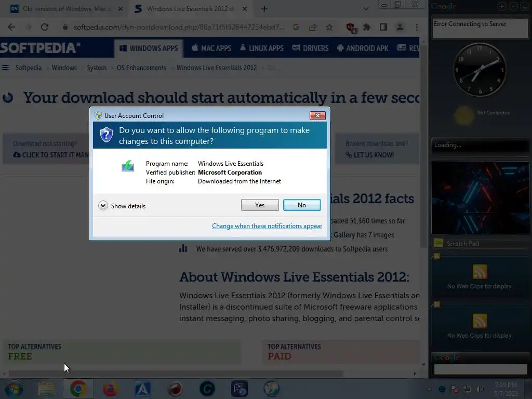Open Chrome three-dot menu

coord(417,27)
